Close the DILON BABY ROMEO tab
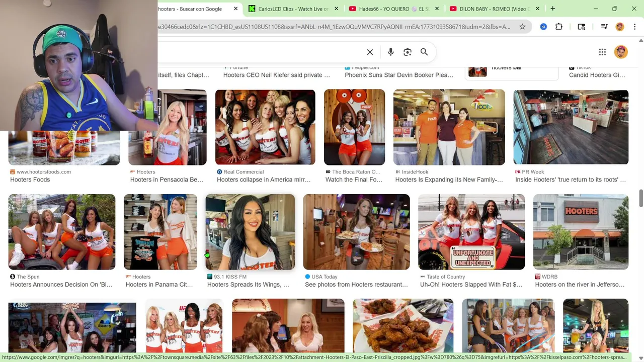 click(537, 9)
